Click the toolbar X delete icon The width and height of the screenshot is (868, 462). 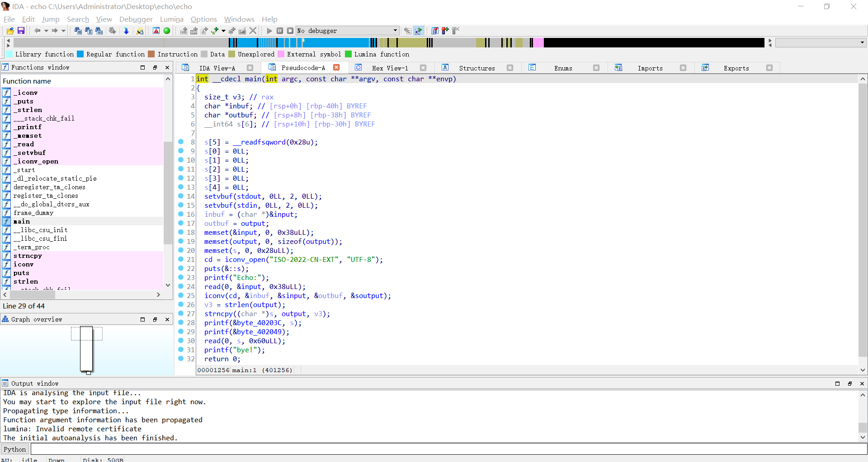253,31
